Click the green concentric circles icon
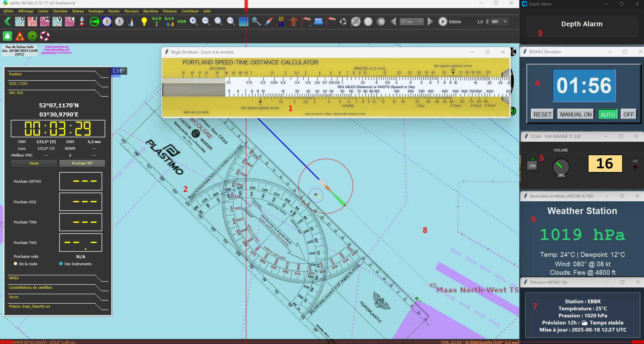Viewport: 644px width, 344px height. (x=32, y=36)
